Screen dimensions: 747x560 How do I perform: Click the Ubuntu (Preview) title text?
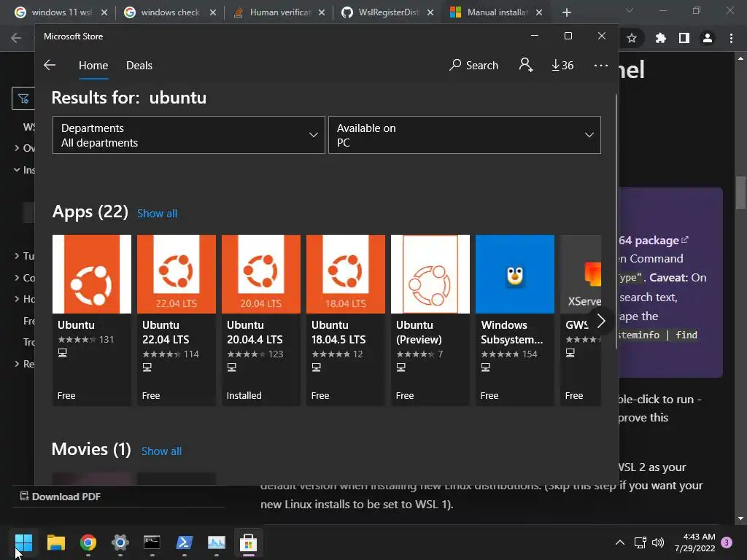point(419,332)
